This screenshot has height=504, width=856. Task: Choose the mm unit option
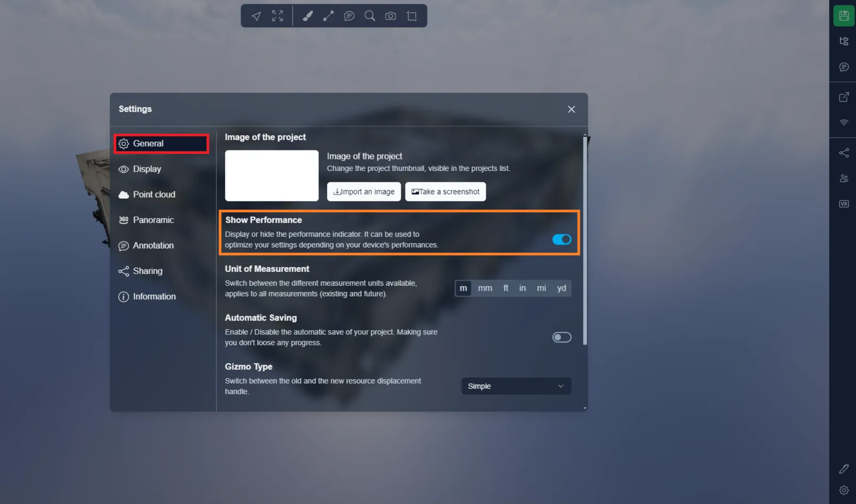click(x=485, y=288)
